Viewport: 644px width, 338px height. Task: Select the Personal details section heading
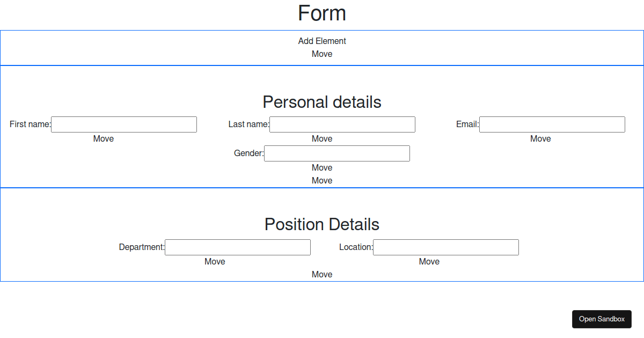coord(322,102)
